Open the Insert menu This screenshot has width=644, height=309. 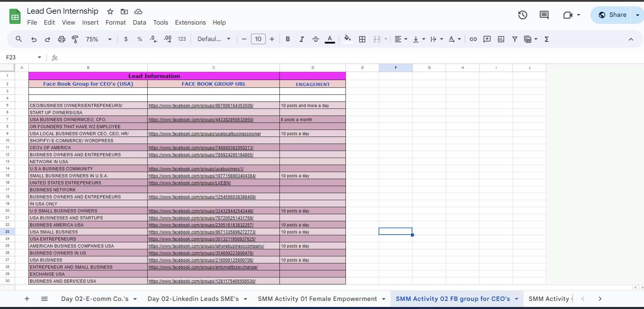click(x=90, y=22)
